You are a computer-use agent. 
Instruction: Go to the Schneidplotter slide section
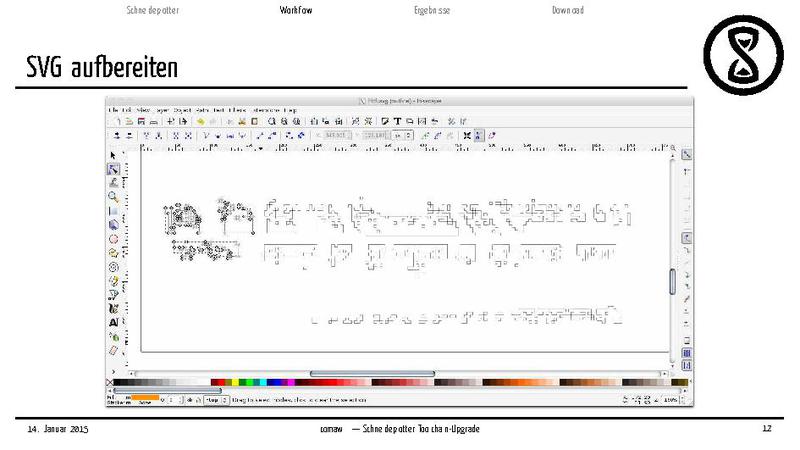pos(153,10)
